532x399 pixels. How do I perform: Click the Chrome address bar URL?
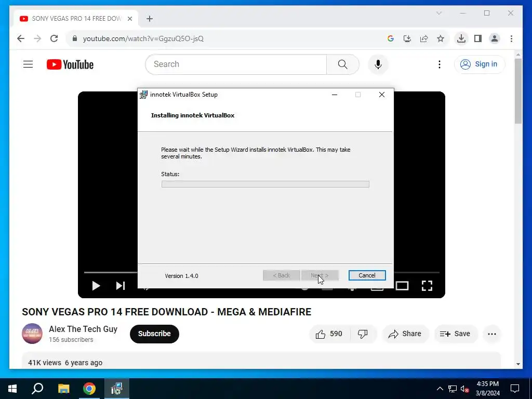click(x=143, y=38)
